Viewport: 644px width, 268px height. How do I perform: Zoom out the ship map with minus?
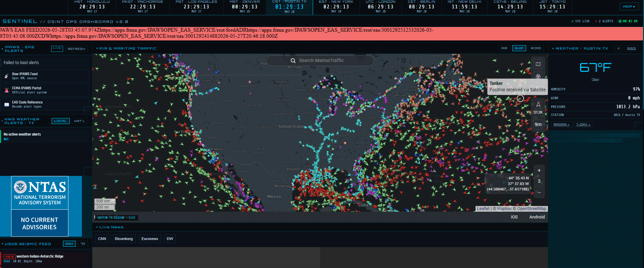[x=539, y=192]
